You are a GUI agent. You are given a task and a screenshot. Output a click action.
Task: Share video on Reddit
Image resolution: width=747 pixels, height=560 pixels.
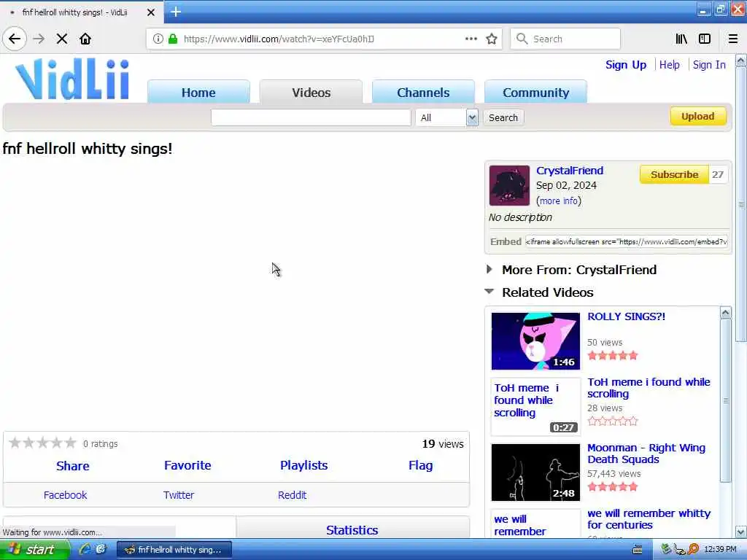click(x=292, y=495)
